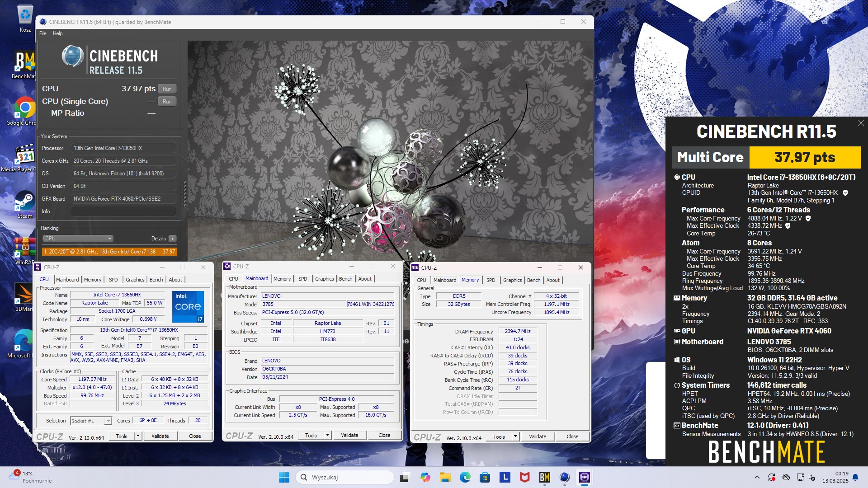
Task: Run the CPU Single Core benchmark
Action: [x=167, y=102]
